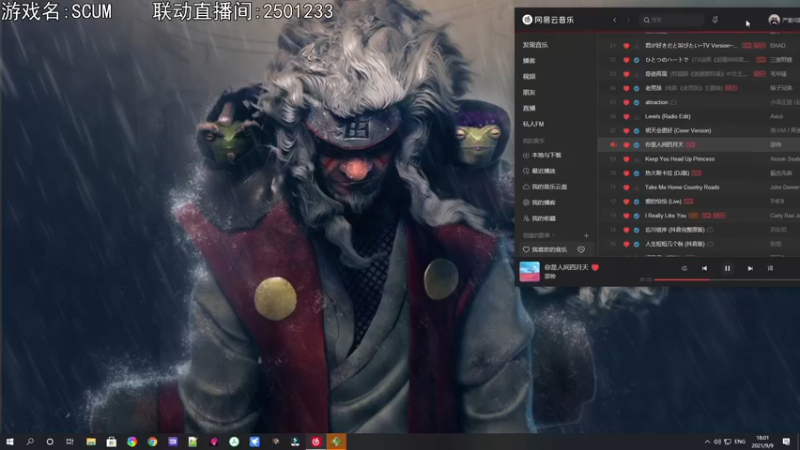Screen dimensions: 800x450
Task: Download Levels (Radio Edit)
Action: 637,116
